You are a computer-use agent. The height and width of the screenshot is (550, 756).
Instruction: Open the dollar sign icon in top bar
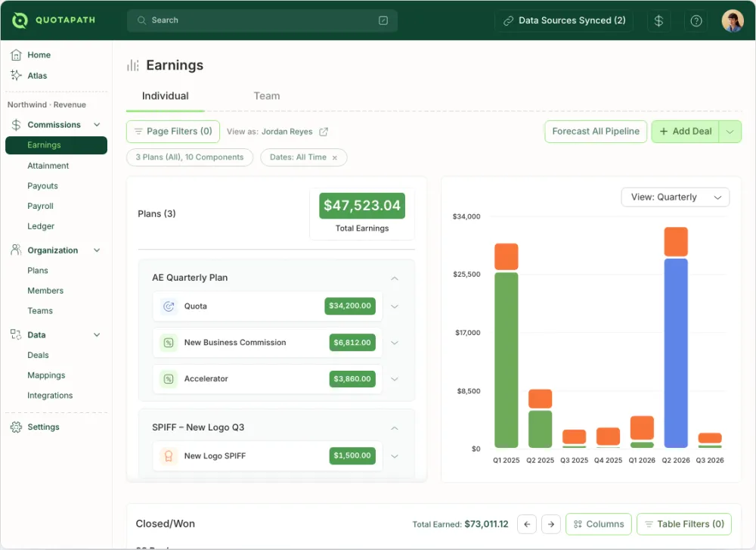[x=658, y=20]
